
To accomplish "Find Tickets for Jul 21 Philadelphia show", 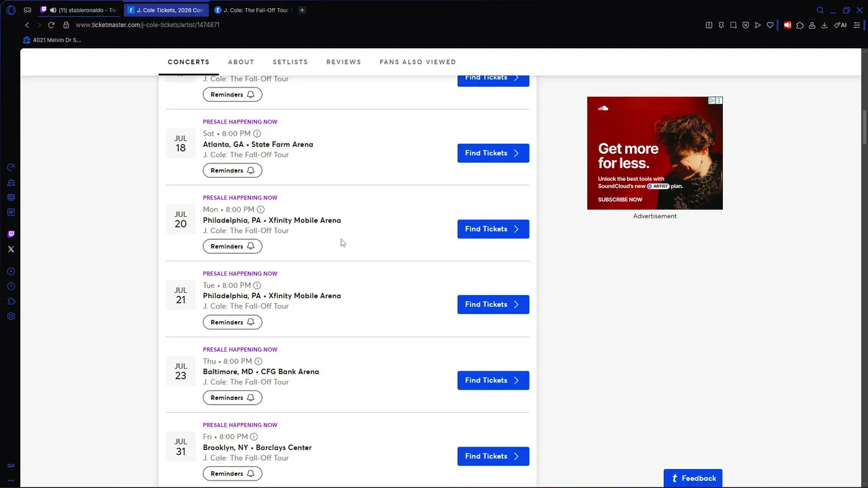I will point(493,304).
